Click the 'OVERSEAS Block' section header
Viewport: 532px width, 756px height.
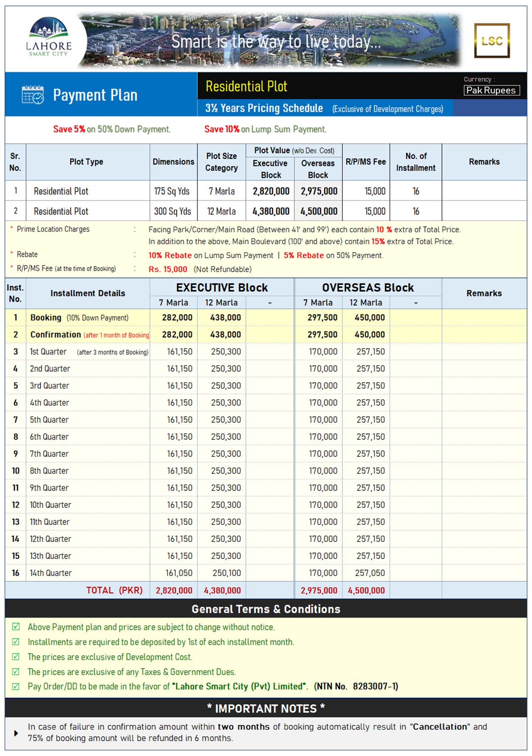coord(368,288)
